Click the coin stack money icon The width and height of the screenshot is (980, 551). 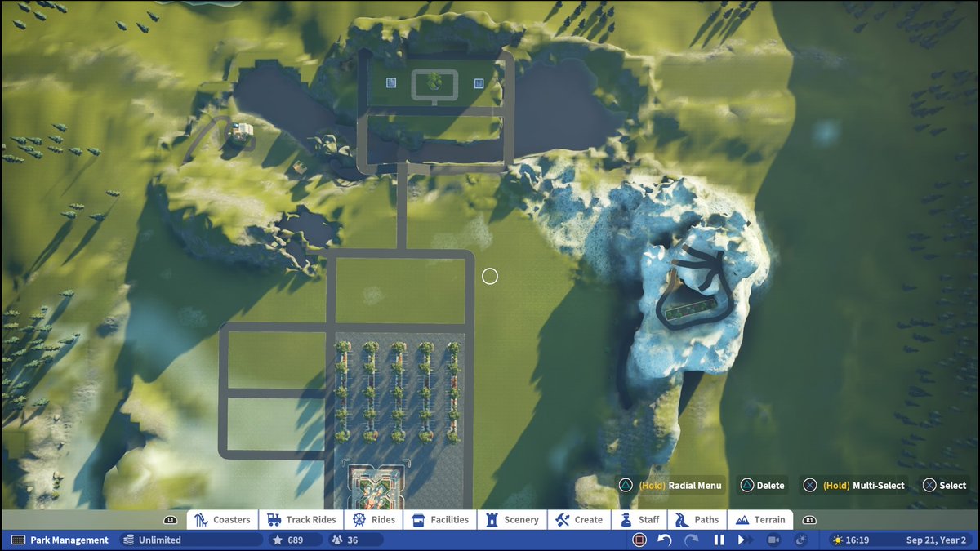point(127,540)
